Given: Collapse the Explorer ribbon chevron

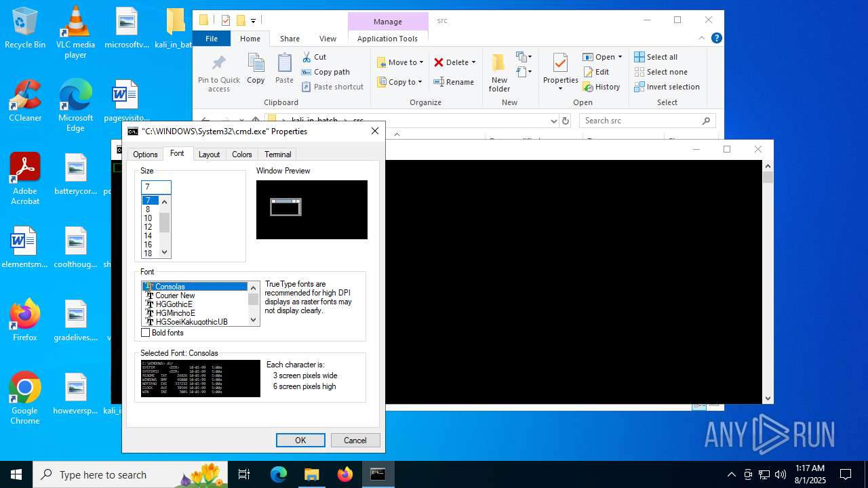Looking at the screenshot, I should tap(702, 39).
